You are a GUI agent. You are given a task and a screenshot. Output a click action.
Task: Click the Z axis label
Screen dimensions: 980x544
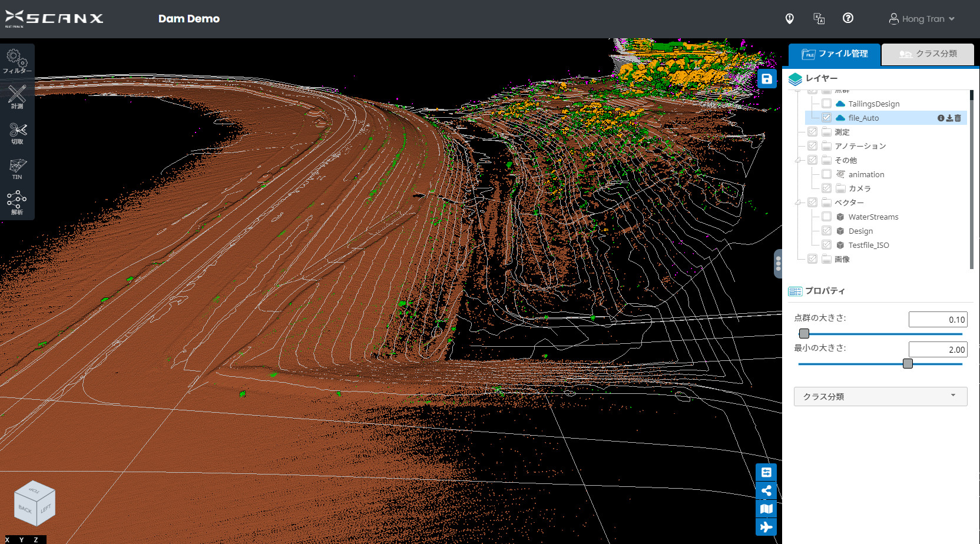click(36, 540)
